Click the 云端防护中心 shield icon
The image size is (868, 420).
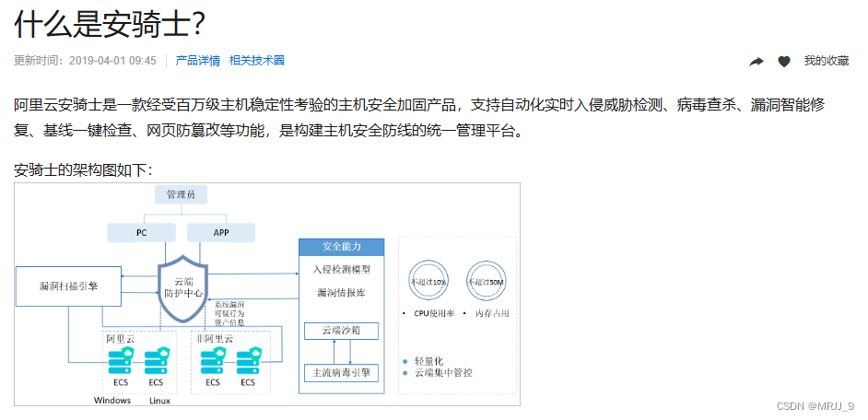182,289
